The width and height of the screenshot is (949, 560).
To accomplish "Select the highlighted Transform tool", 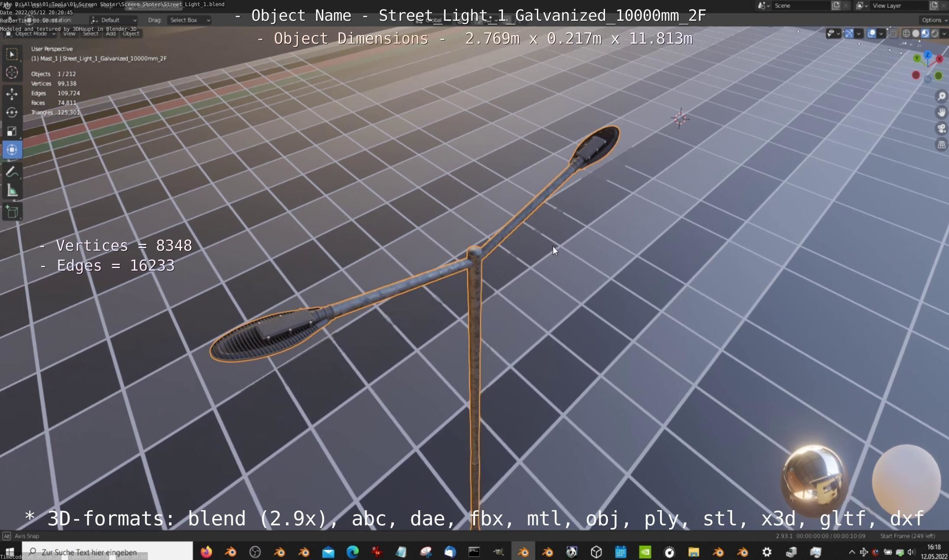I will pos(12,149).
